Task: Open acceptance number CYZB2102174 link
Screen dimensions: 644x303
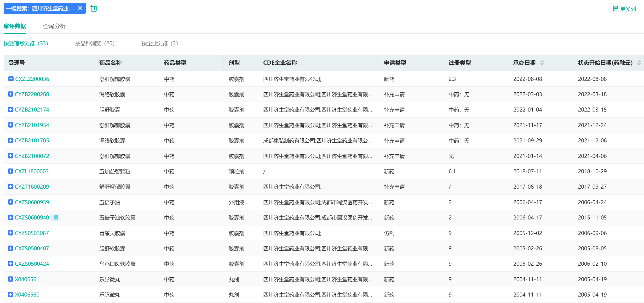Action: 32,110
